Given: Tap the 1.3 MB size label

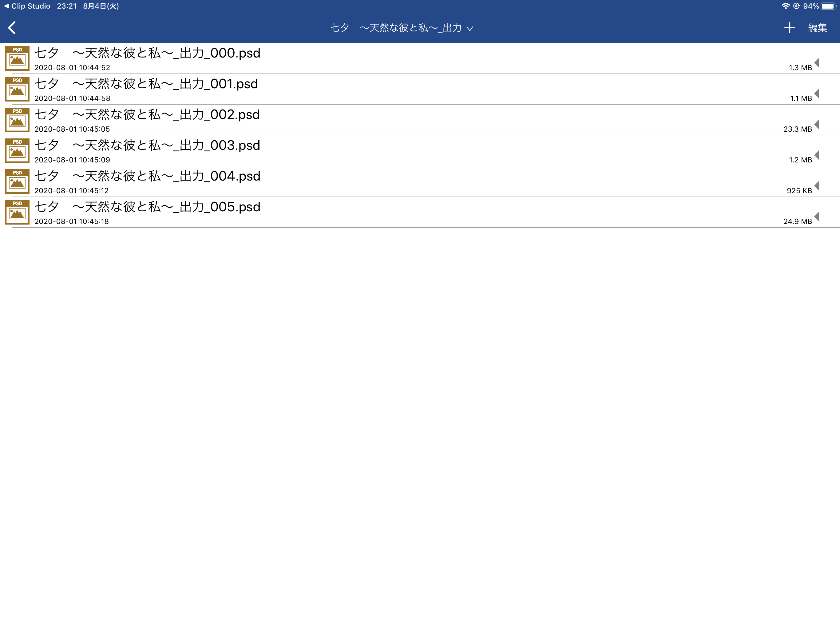Looking at the screenshot, I should 800,68.
